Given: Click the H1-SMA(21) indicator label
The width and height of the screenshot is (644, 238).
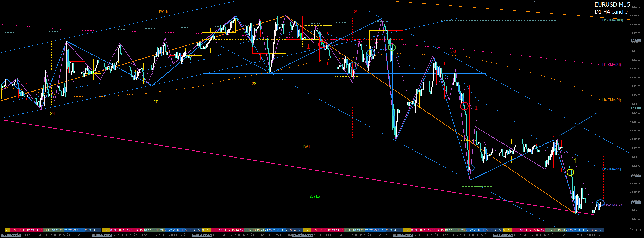Looking at the screenshot, I should coord(612,169).
